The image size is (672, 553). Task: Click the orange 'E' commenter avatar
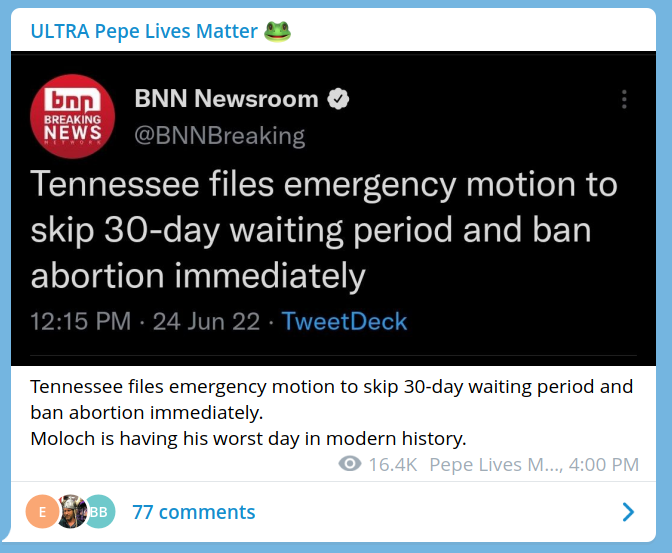click(x=41, y=512)
